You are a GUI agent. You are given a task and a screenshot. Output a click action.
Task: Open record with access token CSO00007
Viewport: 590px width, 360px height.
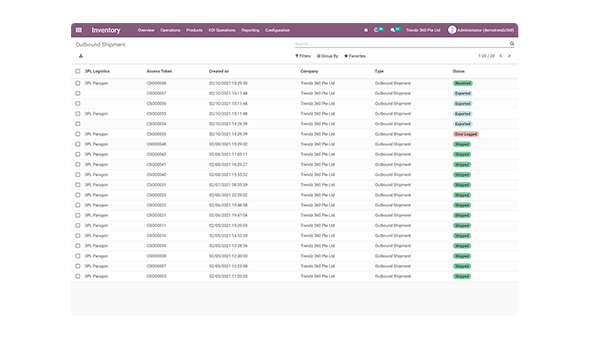tap(156, 266)
